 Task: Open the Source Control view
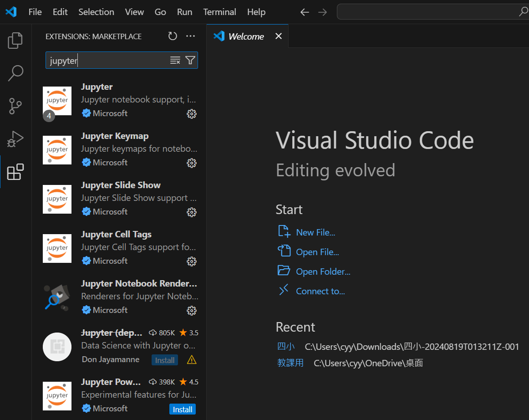(15, 106)
